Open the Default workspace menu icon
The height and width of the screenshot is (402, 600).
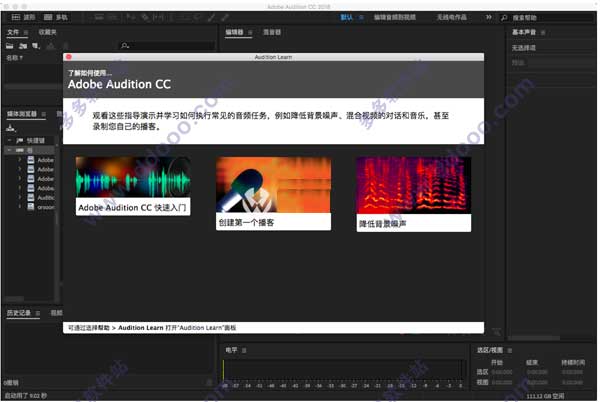pos(361,17)
